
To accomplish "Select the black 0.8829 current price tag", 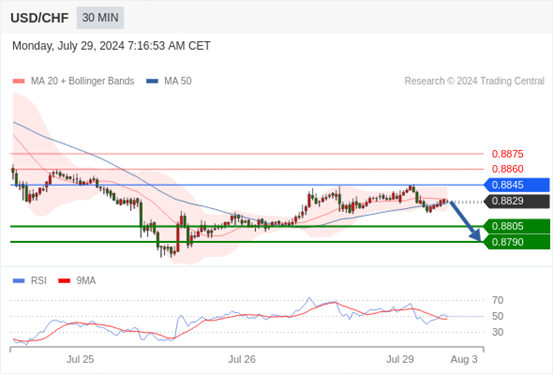I will pos(517,201).
